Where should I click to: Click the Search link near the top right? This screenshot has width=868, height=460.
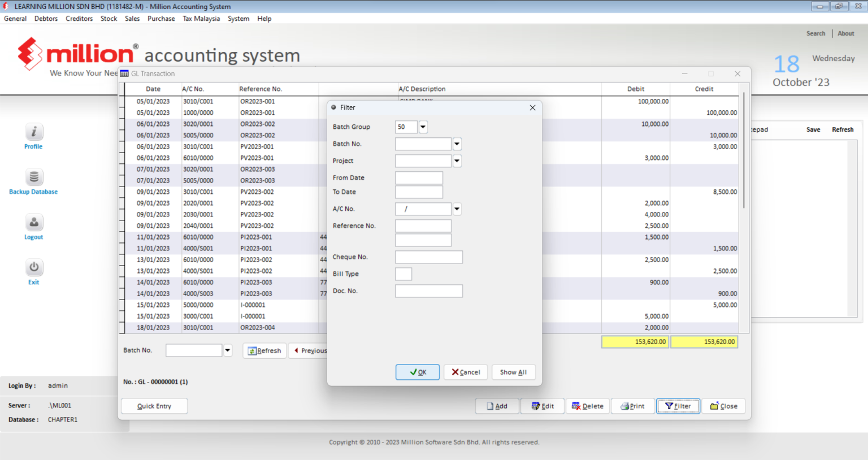(815, 33)
